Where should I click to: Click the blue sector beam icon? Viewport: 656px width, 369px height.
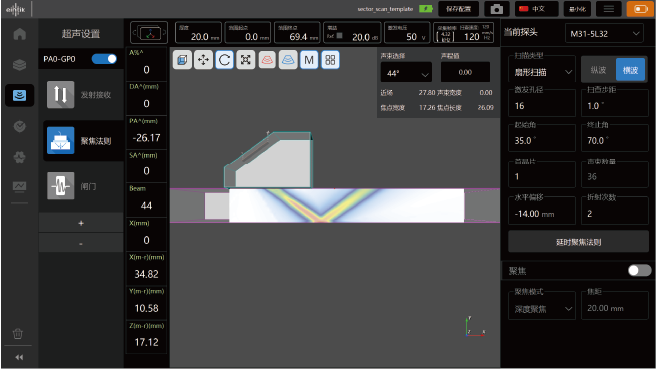[x=288, y=60]
